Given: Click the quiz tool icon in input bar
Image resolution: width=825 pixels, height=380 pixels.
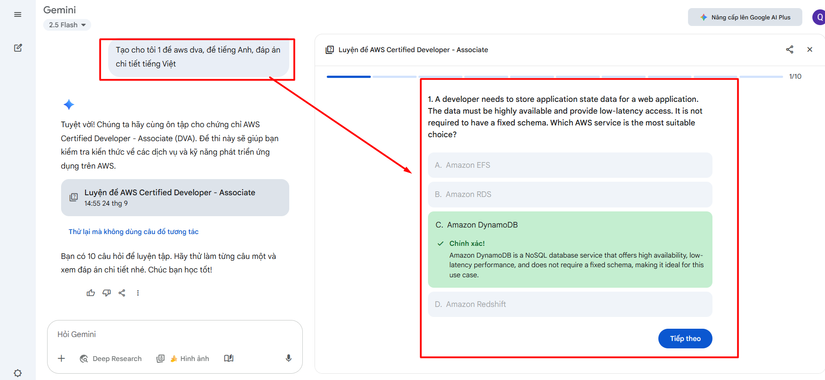Looking at the screenshot, I should pyautogui.click(x=160, y=358).
